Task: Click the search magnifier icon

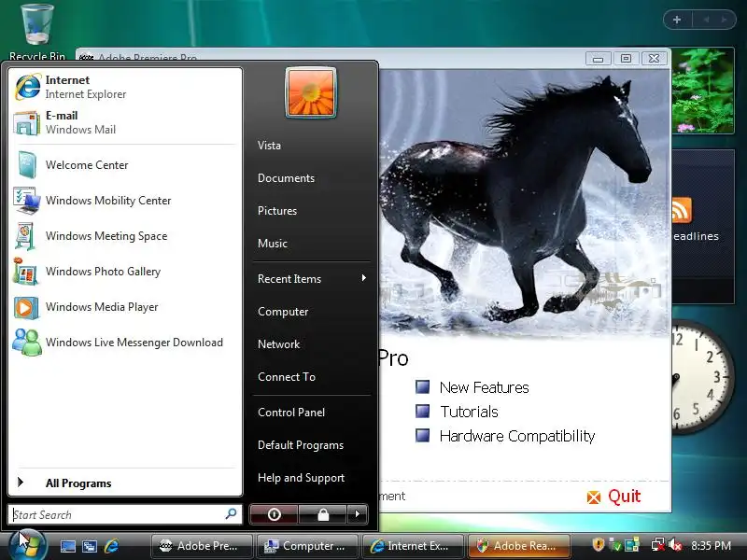Action: point(231,514)
